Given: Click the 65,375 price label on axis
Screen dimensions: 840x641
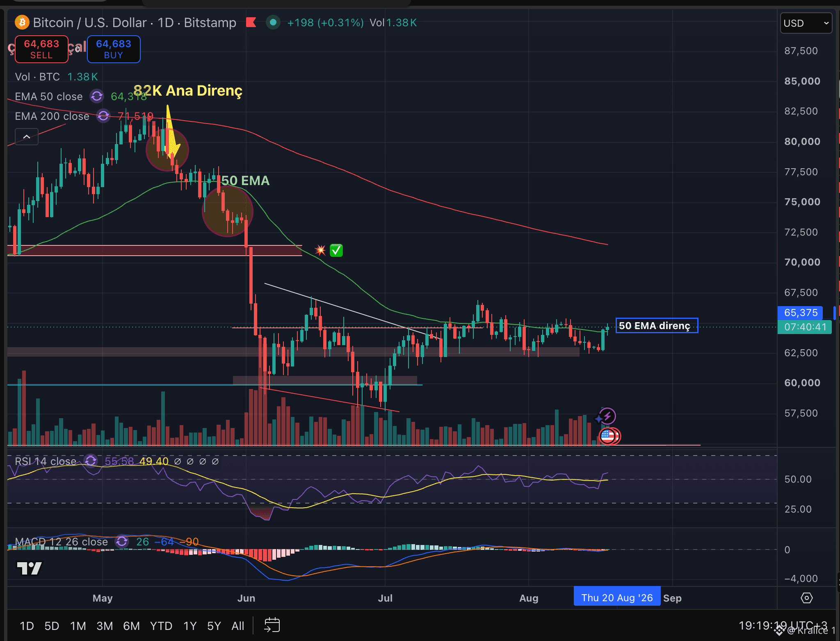Looking at the screenshot, I should 801,313.
